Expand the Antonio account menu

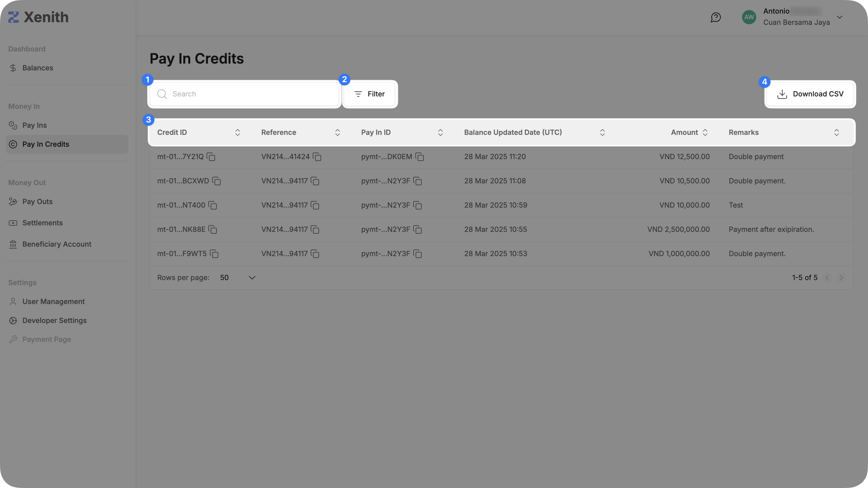point(839,17)
